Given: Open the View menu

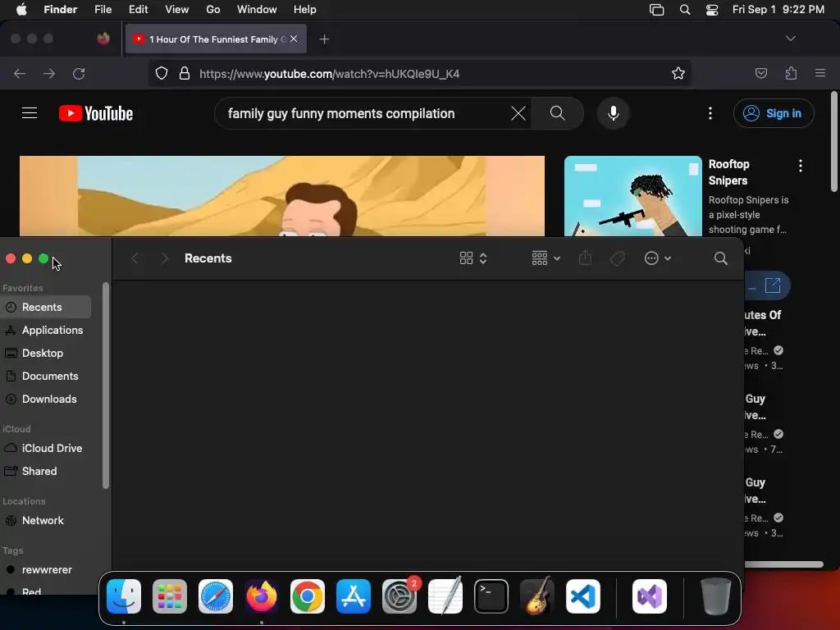Looking at the screenshot, I should [177, 10].
